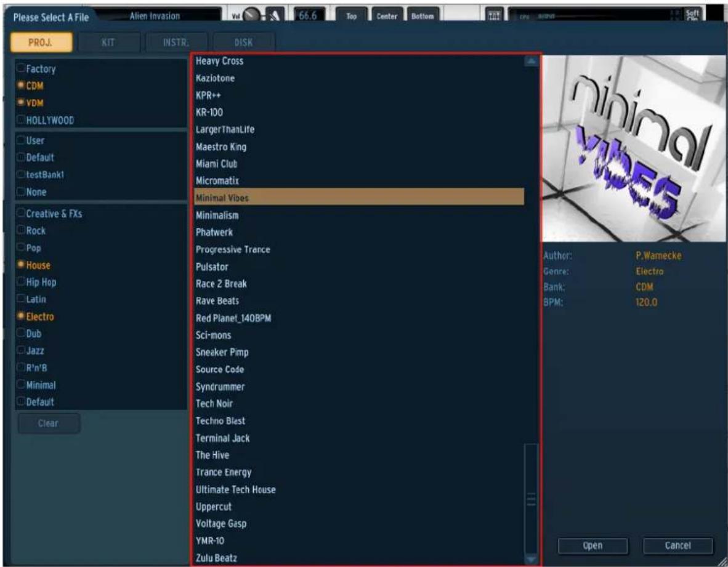Viewport: 728px width, 567px height.
Task: Enable the Pop genre filter
Action: 21,247
